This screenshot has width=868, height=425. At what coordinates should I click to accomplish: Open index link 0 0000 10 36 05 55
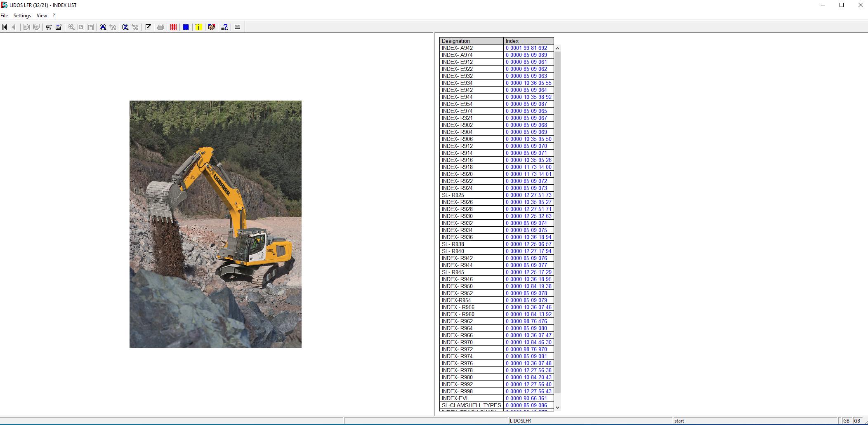[528, 83]
